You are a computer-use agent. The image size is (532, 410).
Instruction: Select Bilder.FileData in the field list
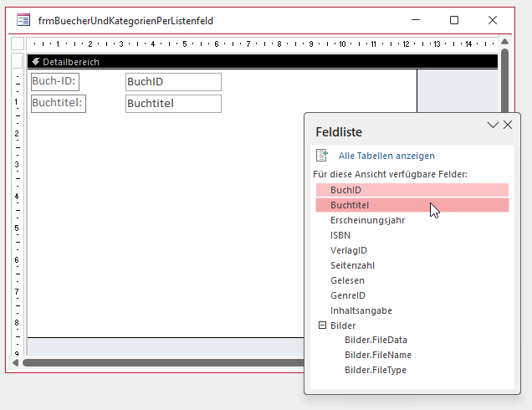376,340
